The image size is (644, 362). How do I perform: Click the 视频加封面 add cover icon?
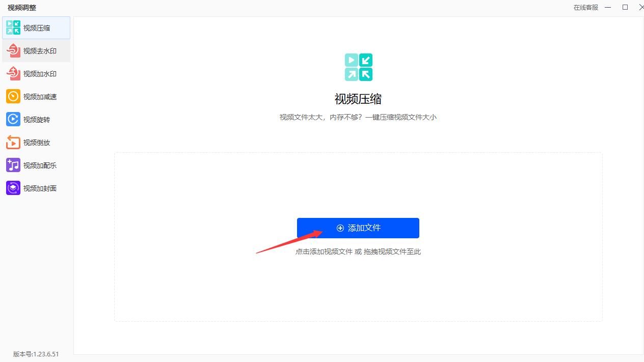[13, 188]
